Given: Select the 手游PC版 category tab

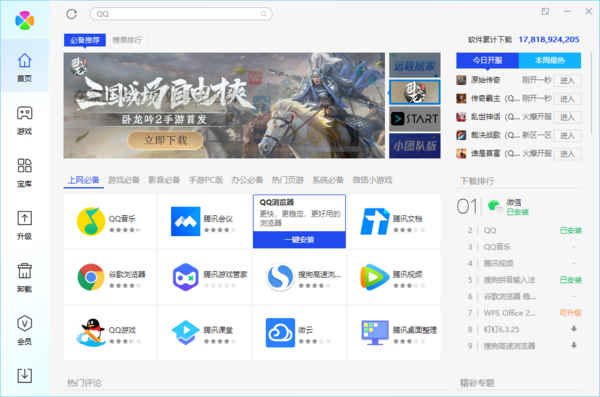Looking at the screenshot, I should [x=206, y=180].
